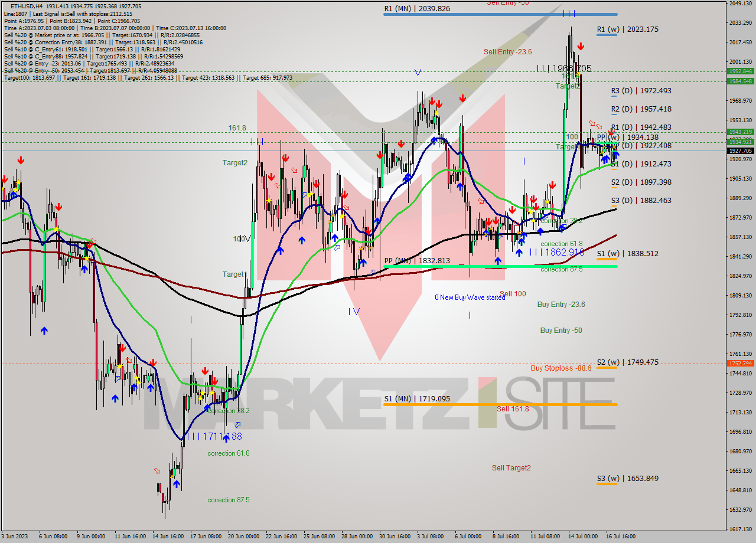
Task: Select the 1809.125 price axis value
Action: 741,296
